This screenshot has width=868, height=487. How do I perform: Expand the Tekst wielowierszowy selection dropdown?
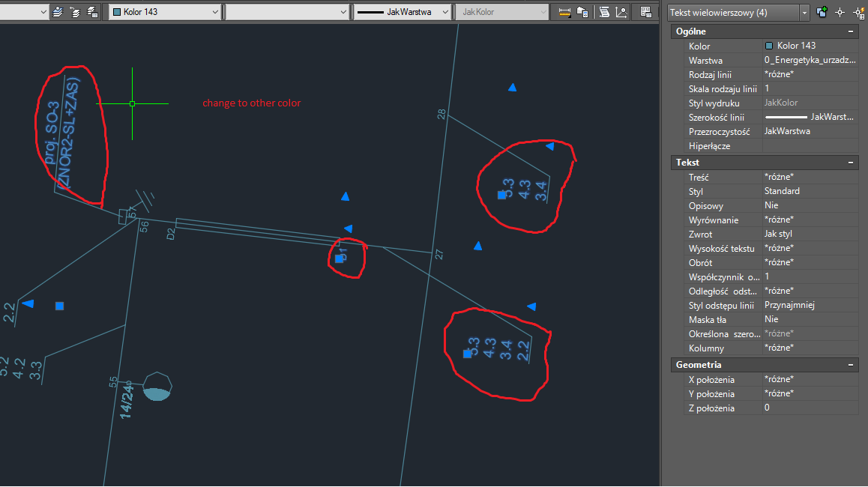(x=804, y=12)
